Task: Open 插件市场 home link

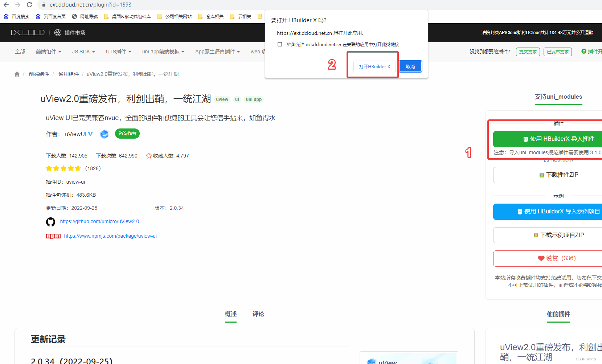Action: tap(70, 33)
